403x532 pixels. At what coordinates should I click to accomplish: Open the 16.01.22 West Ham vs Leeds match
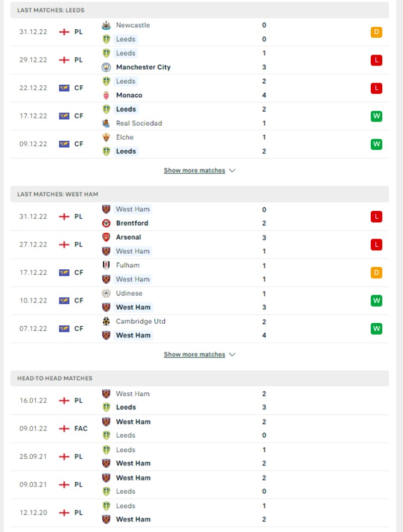pyautogui.click(x=199, y=400)
